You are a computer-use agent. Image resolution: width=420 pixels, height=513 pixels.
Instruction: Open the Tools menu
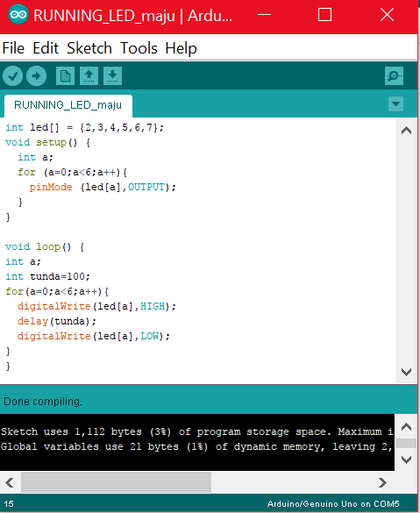pos(139,48)
